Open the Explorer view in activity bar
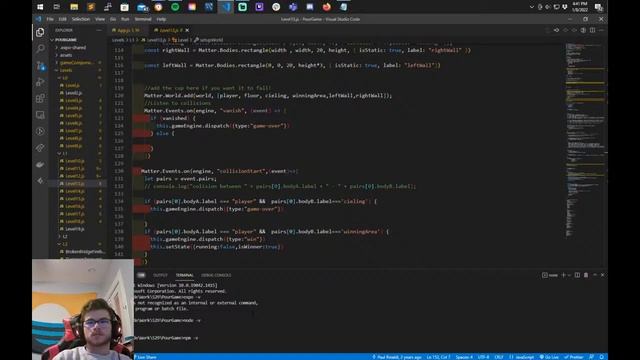640x360 pixels. tap(40, 32)
